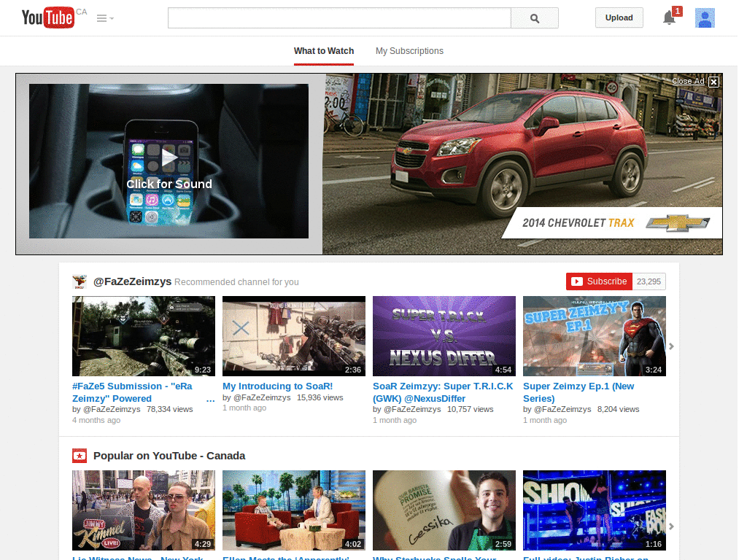The image size is (747, 560).
Task: Click the '78,334 views' text
Action: point(169,410)
